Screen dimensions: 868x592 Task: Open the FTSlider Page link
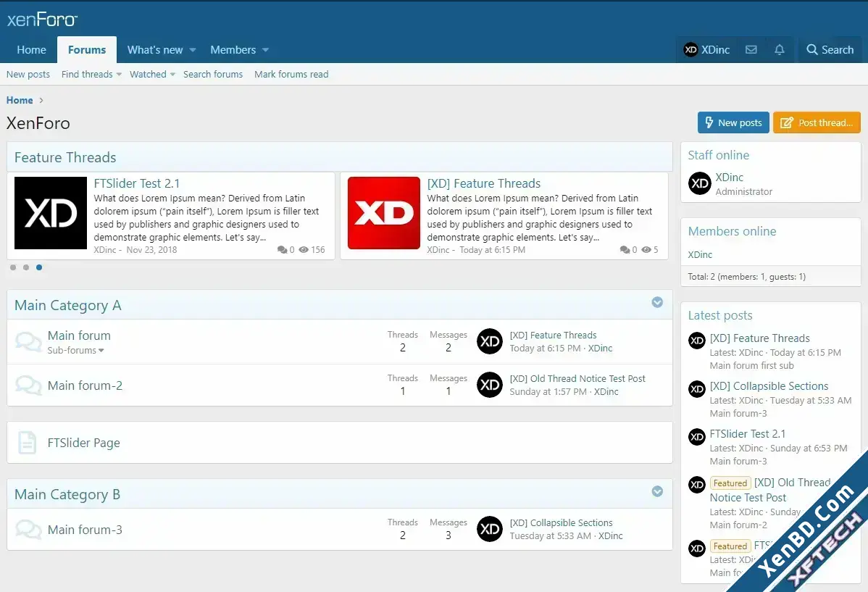coord(83,443)
